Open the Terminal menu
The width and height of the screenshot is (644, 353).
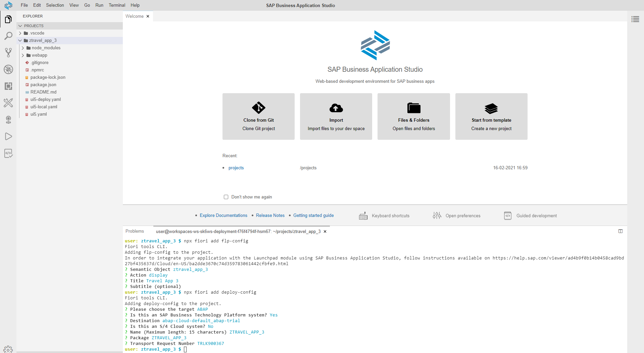117,5
